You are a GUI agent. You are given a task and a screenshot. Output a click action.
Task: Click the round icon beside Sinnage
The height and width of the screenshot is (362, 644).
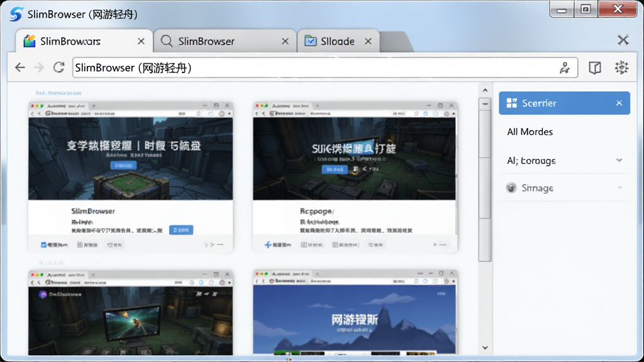[511, 187]
